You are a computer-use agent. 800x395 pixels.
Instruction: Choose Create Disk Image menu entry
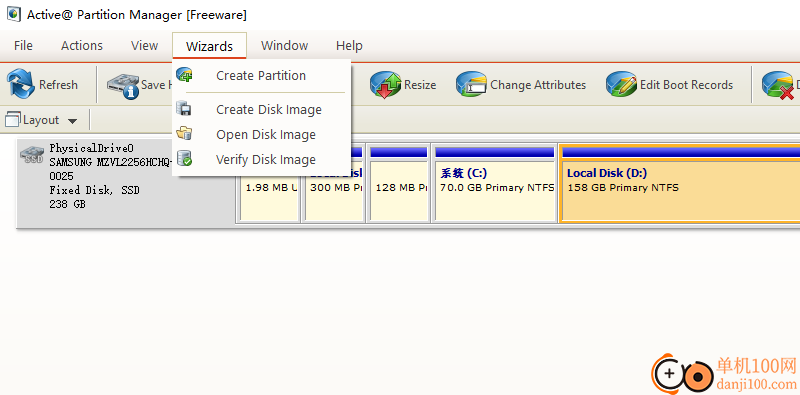click(x=261, y=109)
